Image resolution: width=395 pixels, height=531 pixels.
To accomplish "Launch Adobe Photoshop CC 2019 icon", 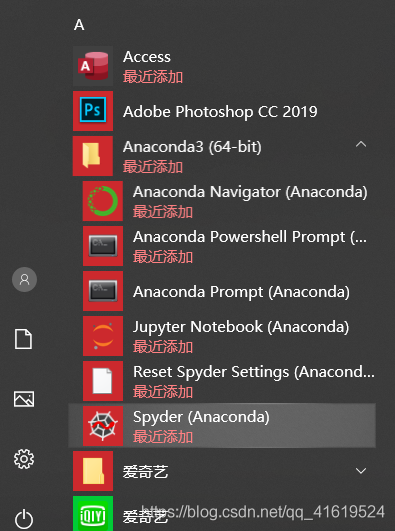I will (93, 111).
